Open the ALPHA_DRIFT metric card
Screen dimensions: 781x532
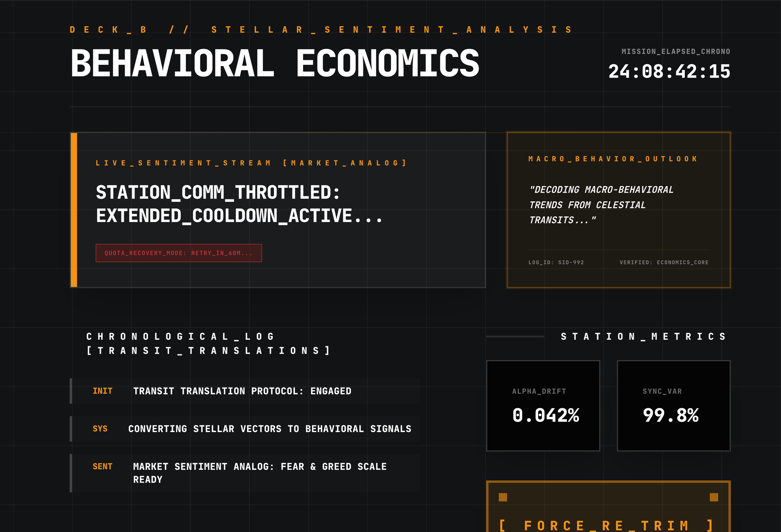543,406
